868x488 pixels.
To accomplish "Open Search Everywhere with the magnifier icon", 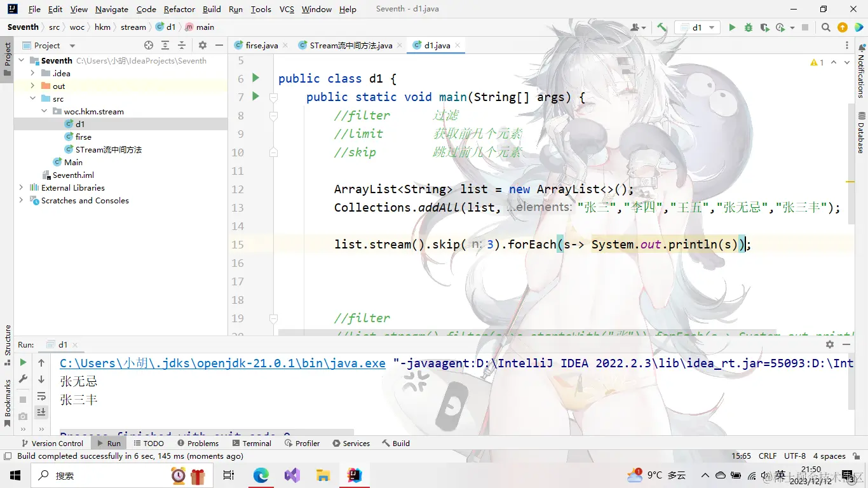I will click(x=825, y=27).
